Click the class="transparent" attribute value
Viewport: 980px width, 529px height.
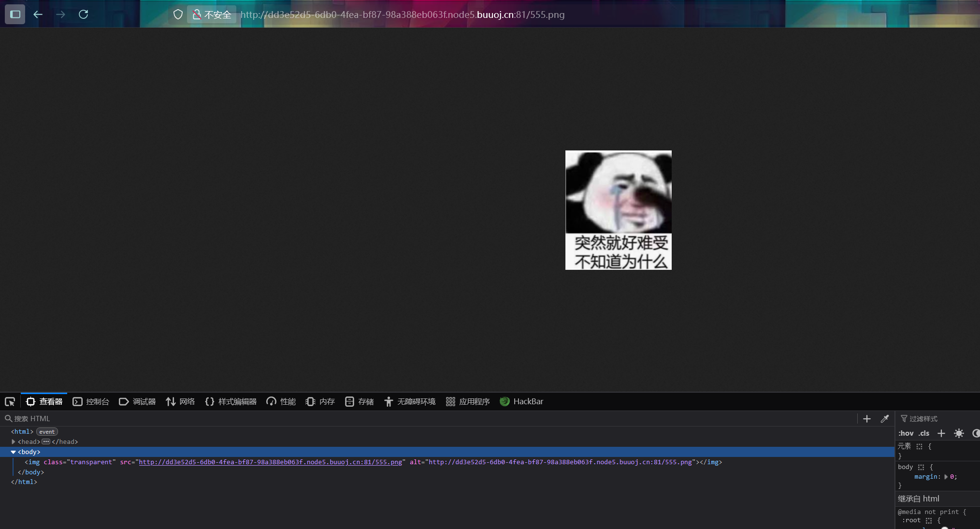click(x=91, y=462)
